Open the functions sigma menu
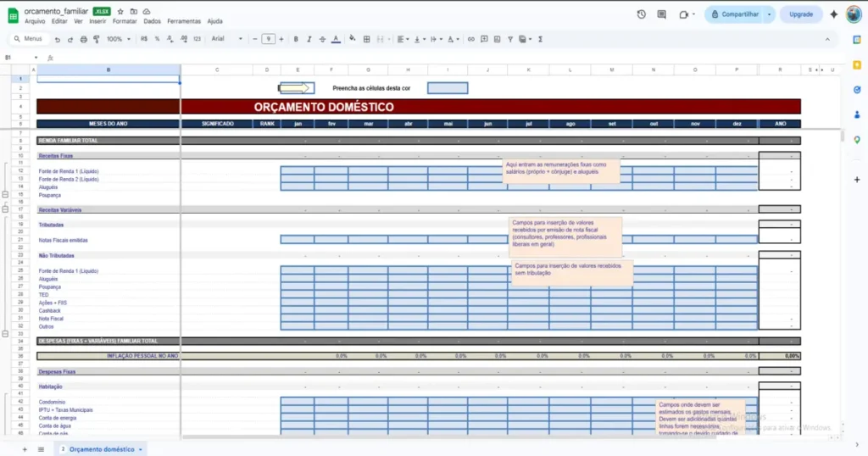Screen dimensions: 868x456 point(540,39)
